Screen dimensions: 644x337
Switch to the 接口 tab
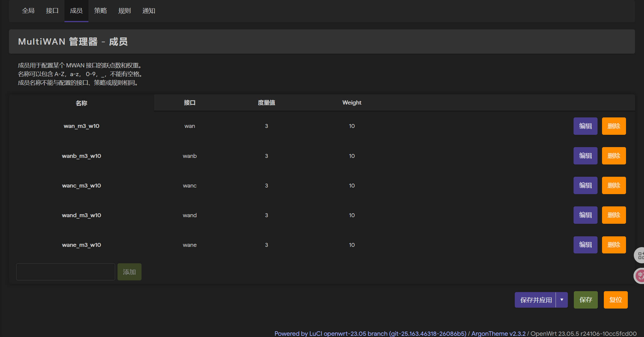pos(52,11)
